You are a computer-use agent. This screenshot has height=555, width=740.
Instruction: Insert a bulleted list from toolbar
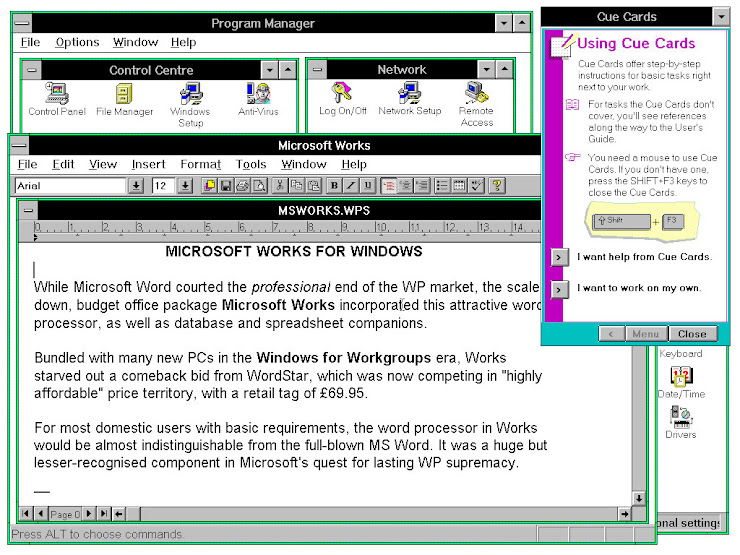pyautogui.click(x=442, y=185)
